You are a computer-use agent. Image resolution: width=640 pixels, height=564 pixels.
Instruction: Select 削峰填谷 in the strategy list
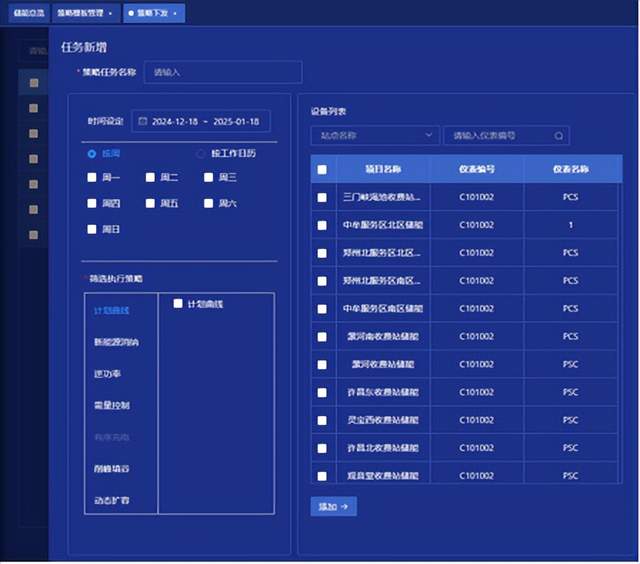[x=111, y=469]
